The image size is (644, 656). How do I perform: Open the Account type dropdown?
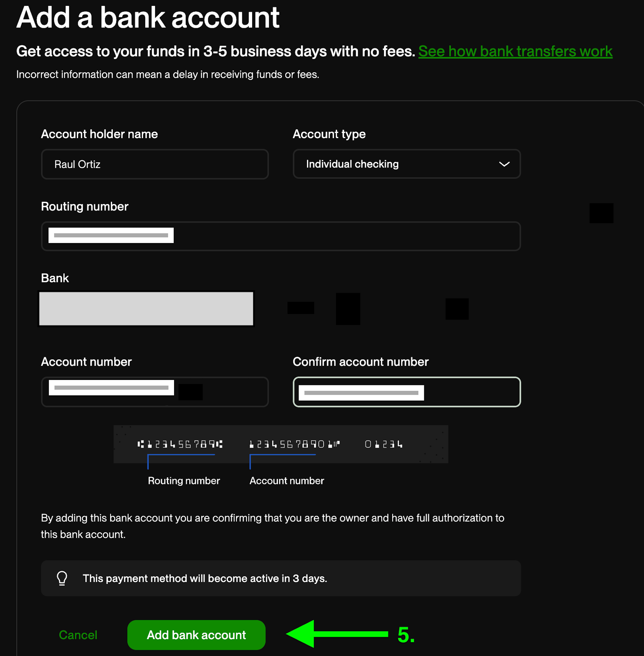pos(407,164)
